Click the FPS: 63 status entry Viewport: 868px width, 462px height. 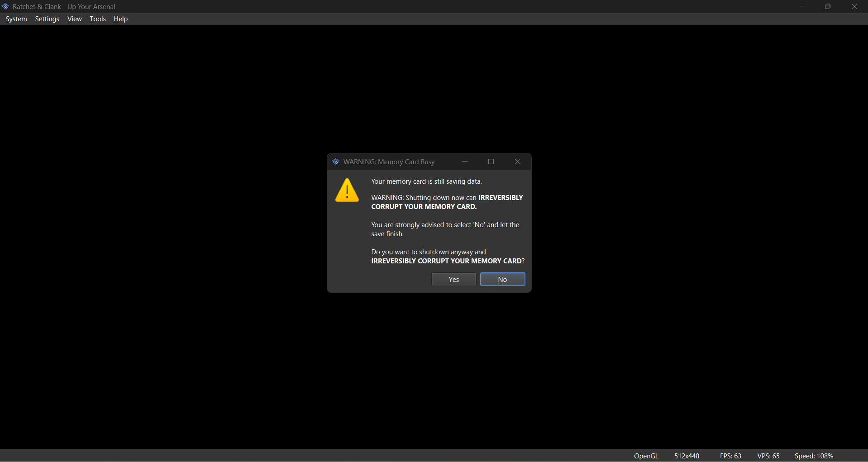(731, 456)
